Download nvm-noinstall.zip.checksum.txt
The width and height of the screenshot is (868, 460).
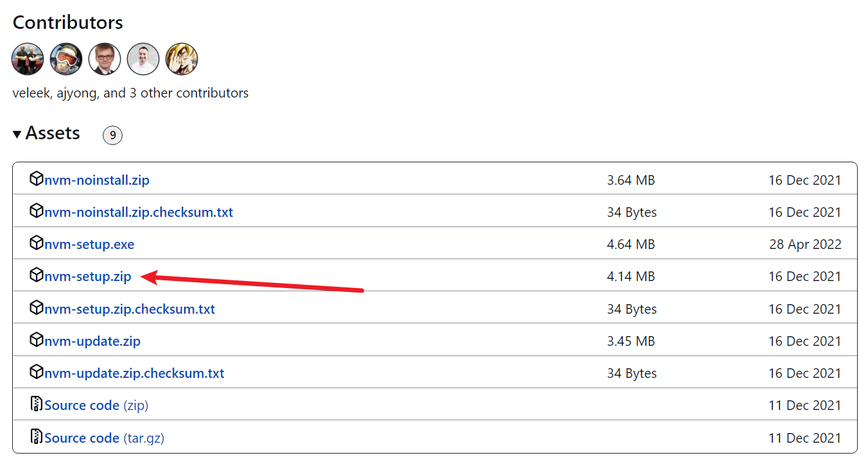click(x=139, y=212)
